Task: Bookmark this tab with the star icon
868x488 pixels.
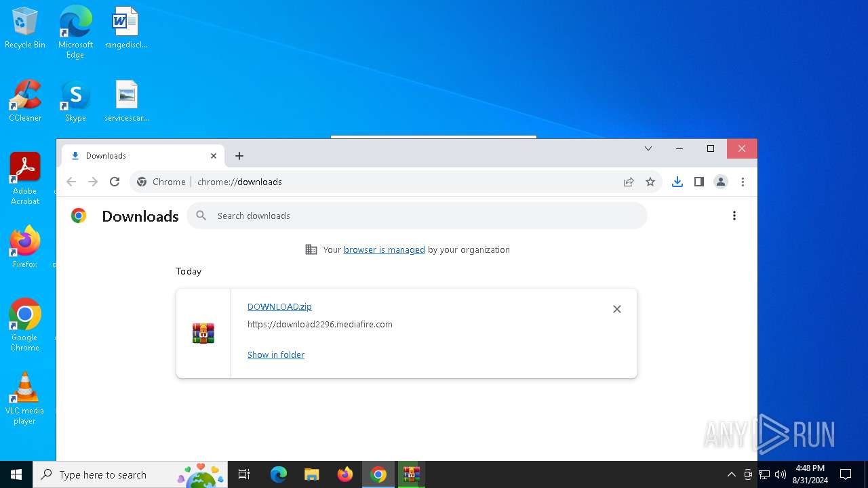Action: click(x=650, y=182)
